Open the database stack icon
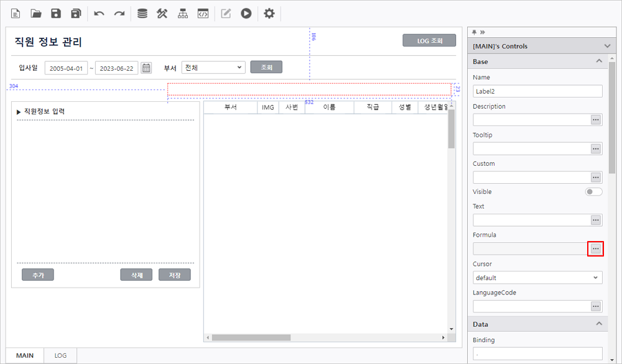This screenshot has width=622, height=364. tap(142, 13)
